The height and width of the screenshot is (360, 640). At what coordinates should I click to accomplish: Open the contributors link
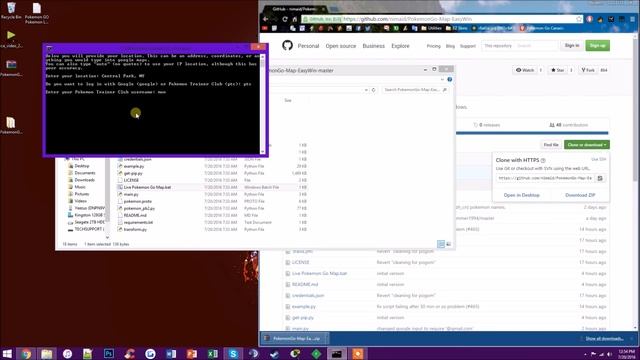[569, 125]
